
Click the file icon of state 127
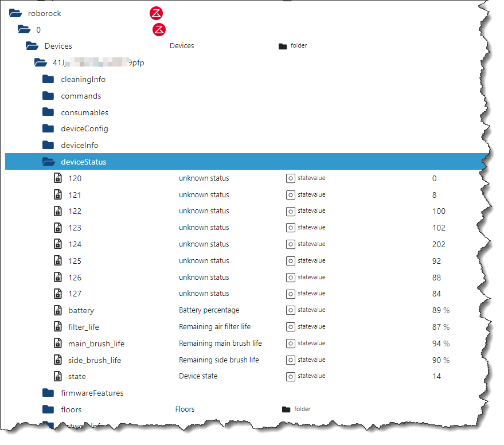click(57, 294)
